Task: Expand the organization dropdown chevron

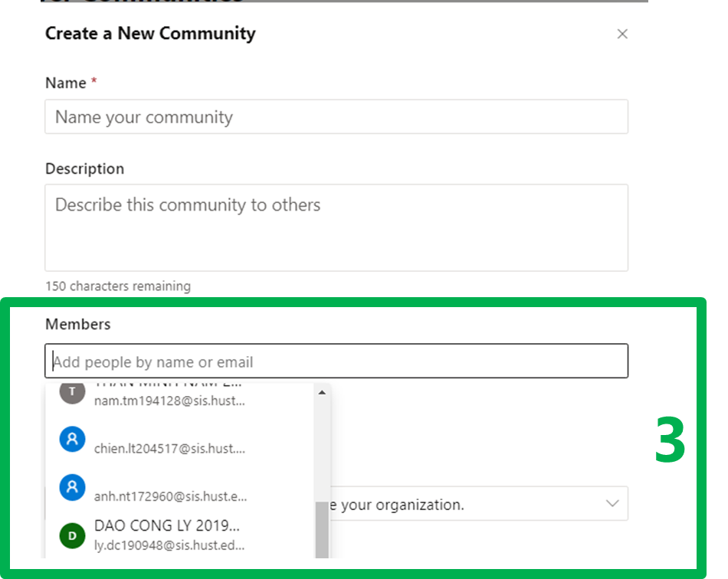Action: coord(612,504)
